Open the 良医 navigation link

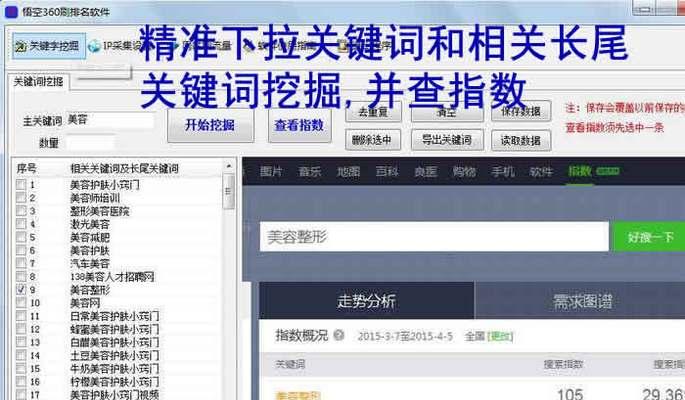point(425,172)
